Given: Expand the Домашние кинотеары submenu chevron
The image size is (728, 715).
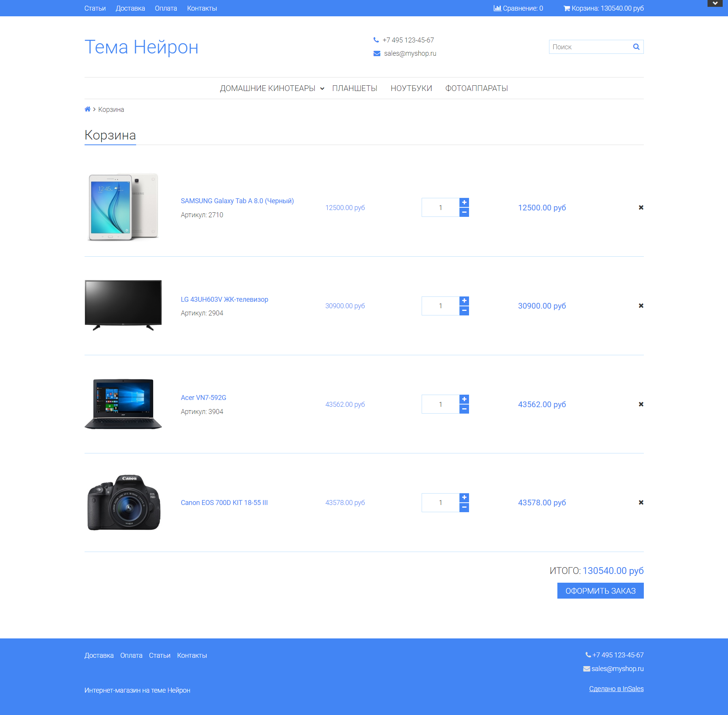Looking at the screenshot, I should tap(322, 89).
